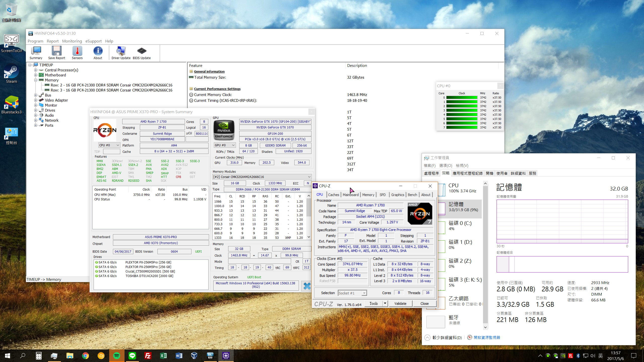This screenshot has width=644, height=362.
Task: Open Spotify from the taskbar
Action: pos(116,356)
